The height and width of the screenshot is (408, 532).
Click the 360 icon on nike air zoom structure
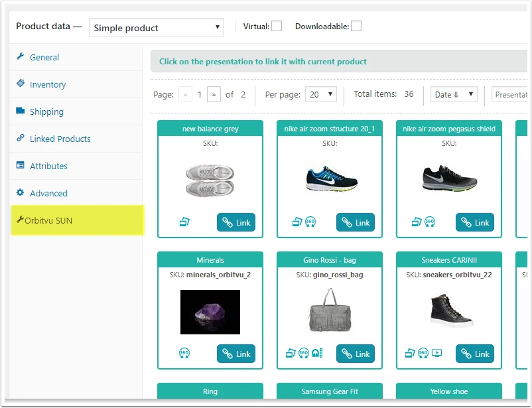(310, 222)
